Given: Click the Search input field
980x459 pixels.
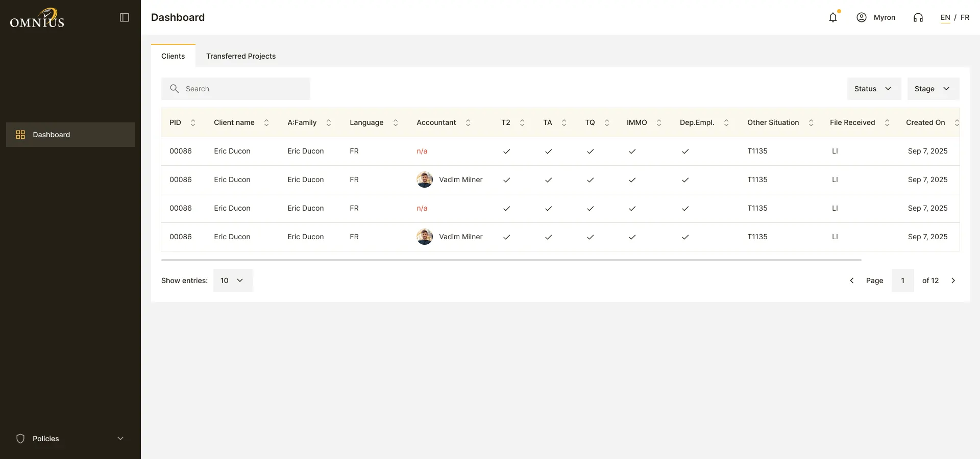Looking at the screenshot, I should coord(236,89).
